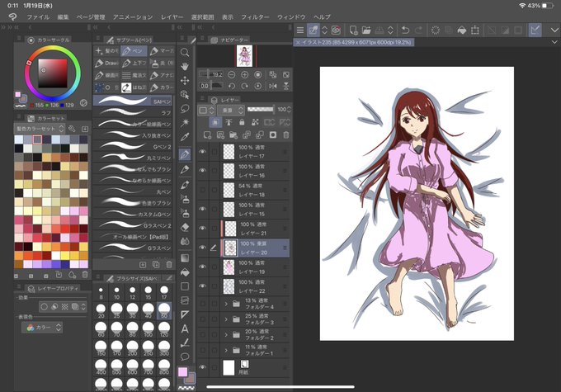Select the Fill bucket tool in the toolbar
Screen dimensions: 561x392
tap(185, 272)
